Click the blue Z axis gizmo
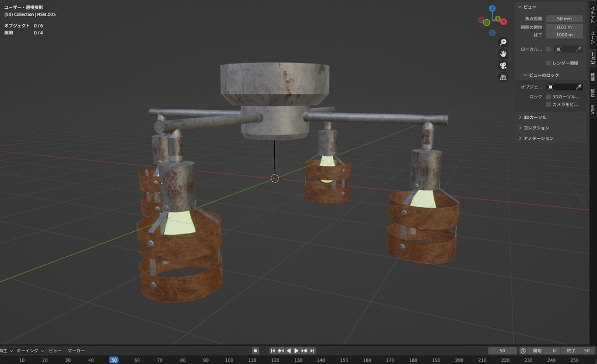597x364 pixels. [492, 8]
